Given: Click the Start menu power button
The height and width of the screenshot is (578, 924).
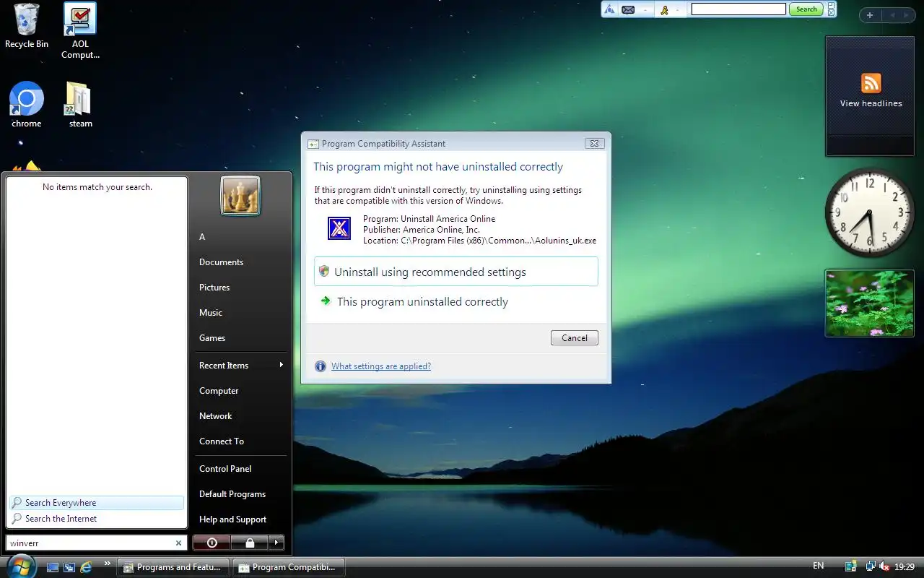Looking at the screenshot, I should [x=212, y=543].
